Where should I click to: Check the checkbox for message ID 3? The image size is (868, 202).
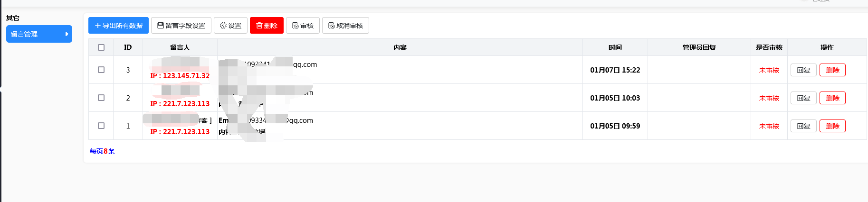click(101, 70)
